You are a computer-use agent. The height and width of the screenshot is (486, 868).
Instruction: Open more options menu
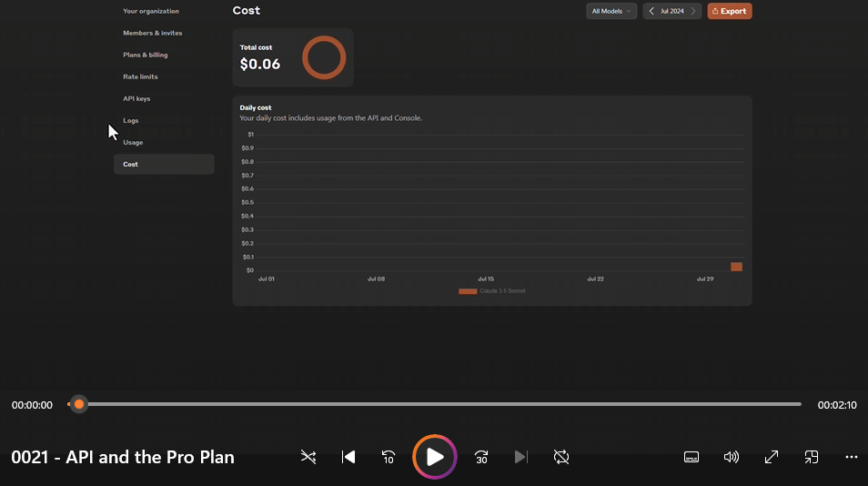pyautogui.click(x=852, y=457)
